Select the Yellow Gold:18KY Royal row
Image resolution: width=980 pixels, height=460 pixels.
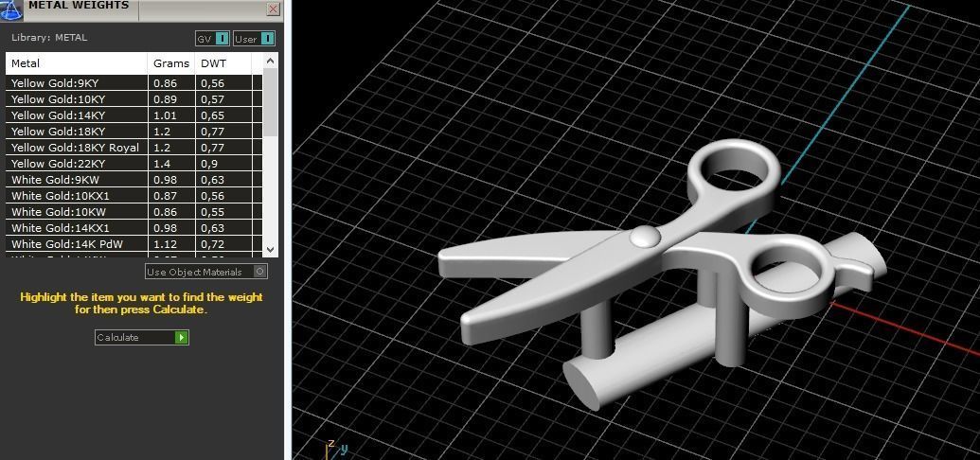134,148
